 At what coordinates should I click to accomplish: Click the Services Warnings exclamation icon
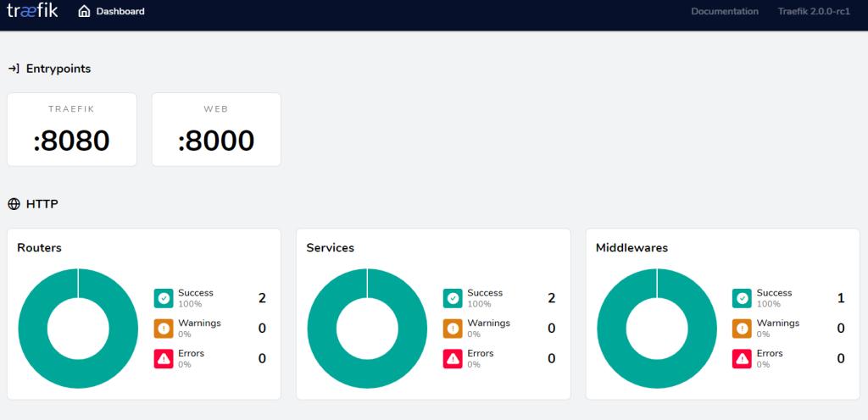453,329
